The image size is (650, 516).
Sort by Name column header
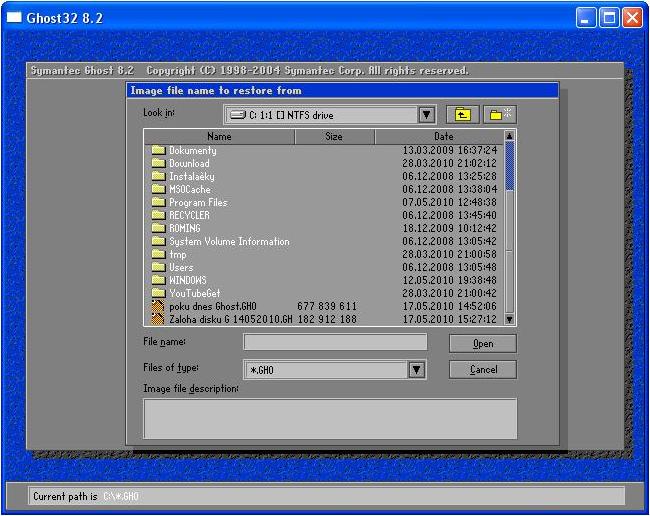pos(219,136)
